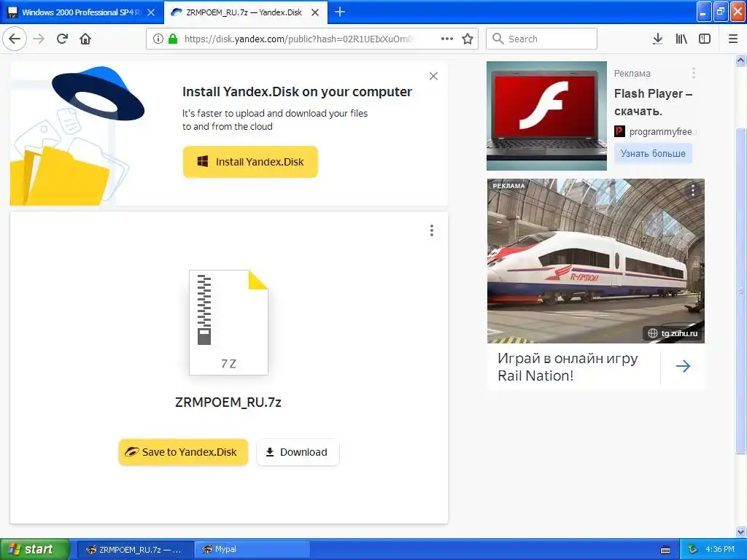
Task: Click the Реклама label on Flash ad
Action: tap(632, 74)
